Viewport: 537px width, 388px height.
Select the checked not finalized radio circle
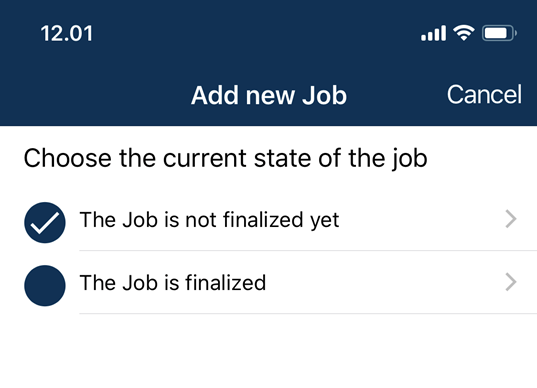[x=45, y=223]
